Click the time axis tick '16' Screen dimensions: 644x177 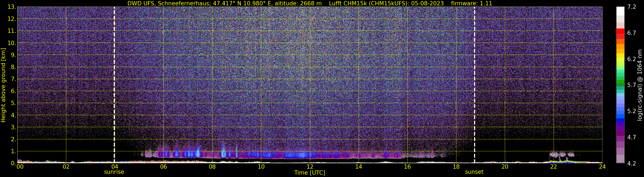click(407, 167)
